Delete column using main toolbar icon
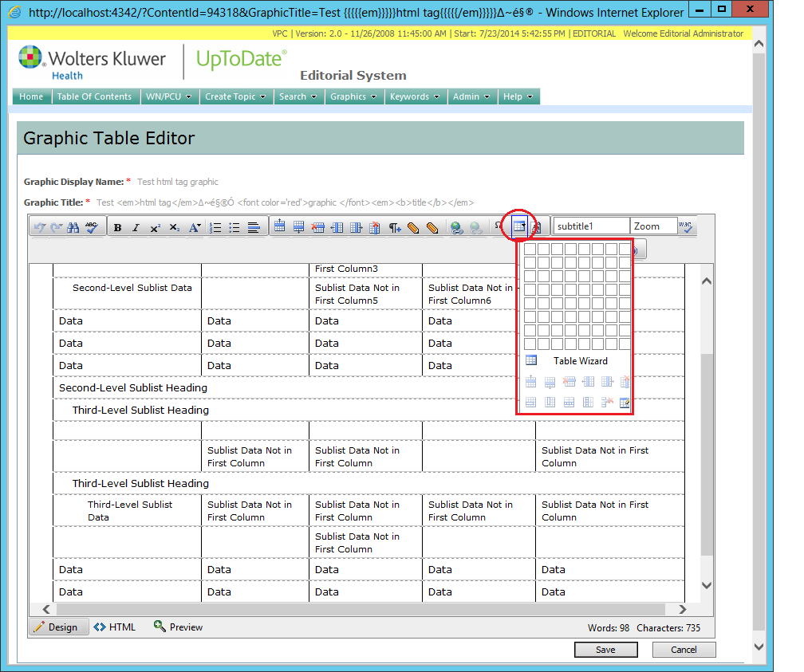Screen dimensions: 804x672 (375, 227)
